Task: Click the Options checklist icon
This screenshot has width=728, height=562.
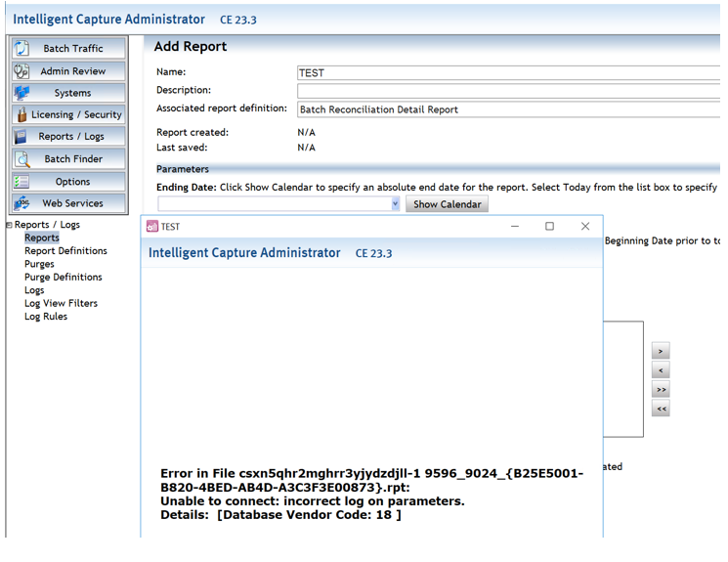Action: (x=21, y=182)
